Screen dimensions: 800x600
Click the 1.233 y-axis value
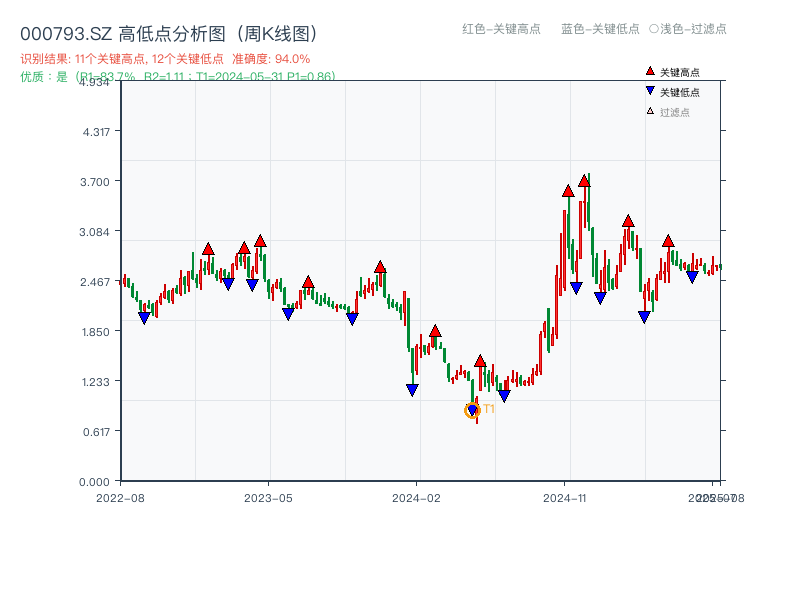pos(95,382)
